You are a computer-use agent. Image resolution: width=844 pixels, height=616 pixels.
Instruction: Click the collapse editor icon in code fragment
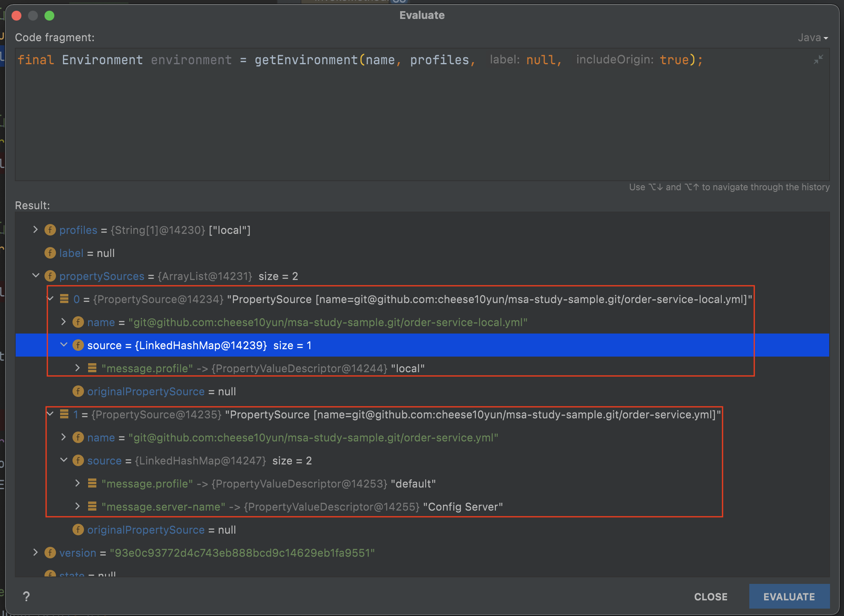[818, 60]
